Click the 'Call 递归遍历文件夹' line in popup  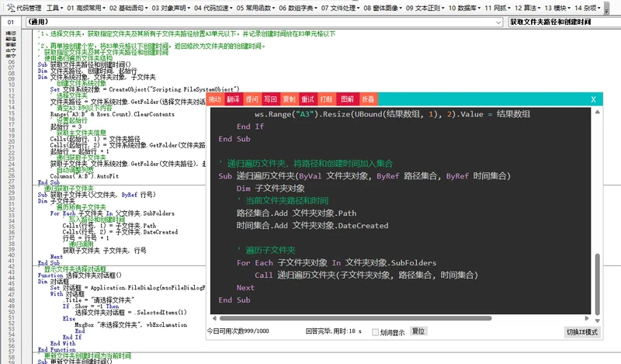pos(366,276)
